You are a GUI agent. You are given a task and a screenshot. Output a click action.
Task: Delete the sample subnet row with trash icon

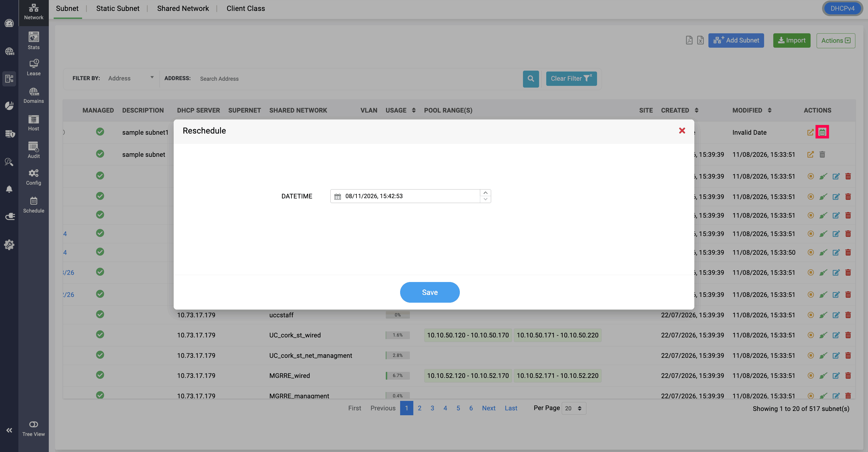click(822, 154)
